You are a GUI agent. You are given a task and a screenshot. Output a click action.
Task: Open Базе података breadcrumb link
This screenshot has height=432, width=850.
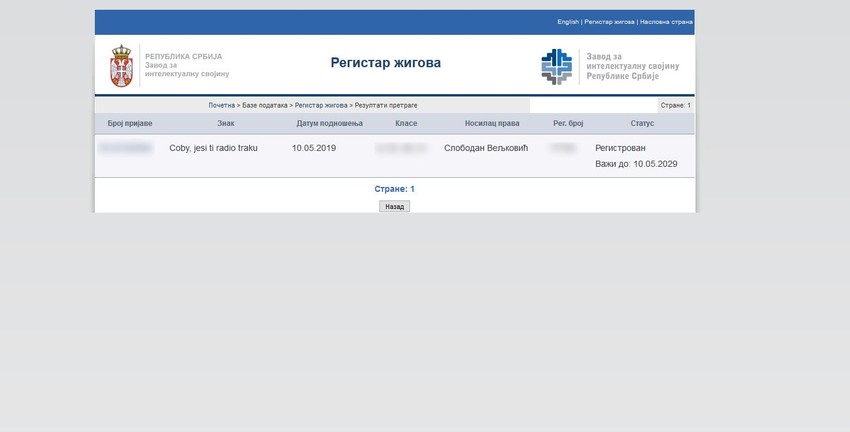tap(265, 106)
